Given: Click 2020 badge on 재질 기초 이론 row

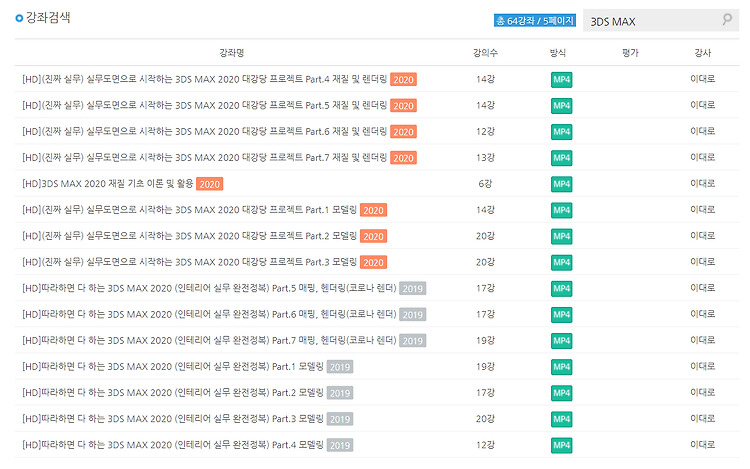Looking at the screenshot, I should pos(210,184).
